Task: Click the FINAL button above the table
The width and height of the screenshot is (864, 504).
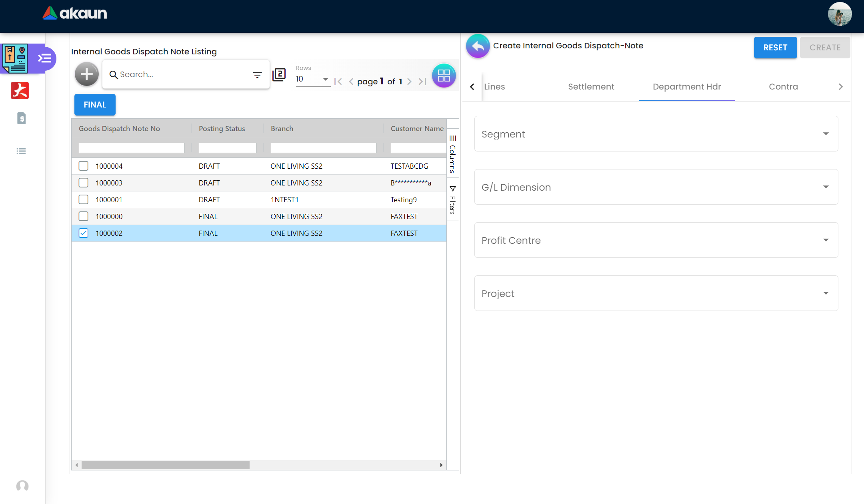Action: (x=95, y=105)
